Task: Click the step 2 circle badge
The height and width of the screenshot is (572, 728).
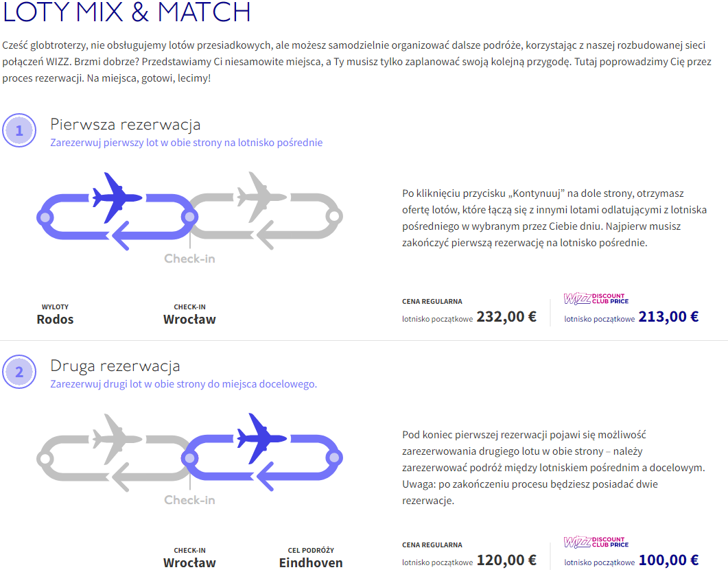Action: (x=19, y=372)
